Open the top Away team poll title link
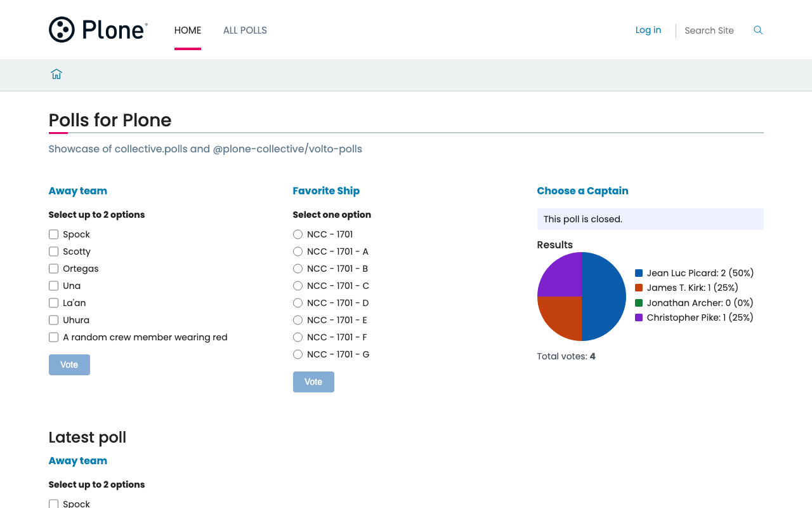This screenshot has width=812, height=508. 78,191
